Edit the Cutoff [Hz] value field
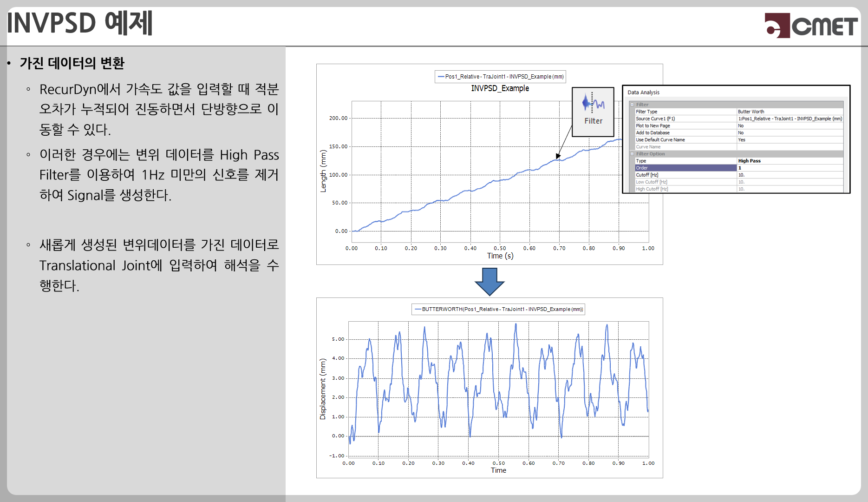The height and width of the screenshot is (502, 868). click(x=790, y=175)
